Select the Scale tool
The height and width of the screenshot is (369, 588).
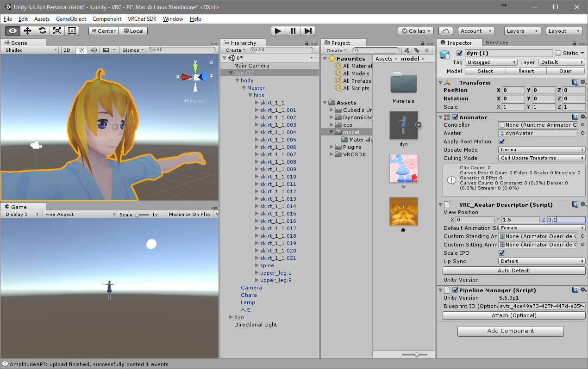coord(57,31)
